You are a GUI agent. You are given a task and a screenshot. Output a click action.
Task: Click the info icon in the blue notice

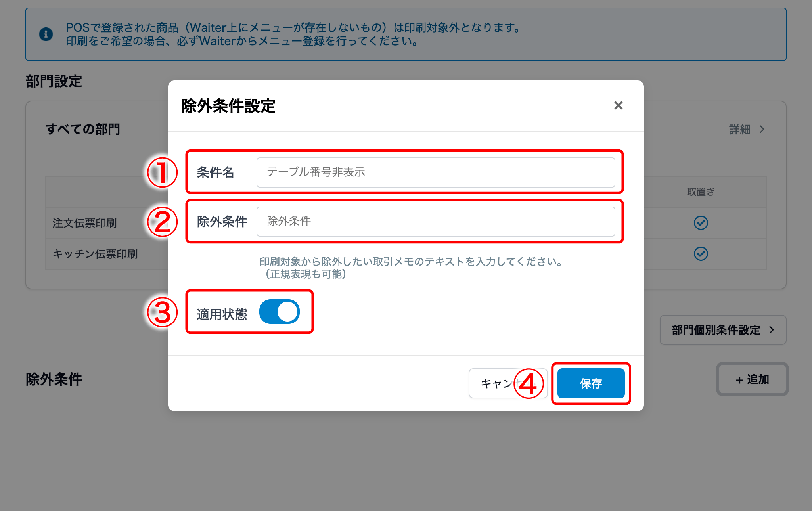click(x=46, y=34)
